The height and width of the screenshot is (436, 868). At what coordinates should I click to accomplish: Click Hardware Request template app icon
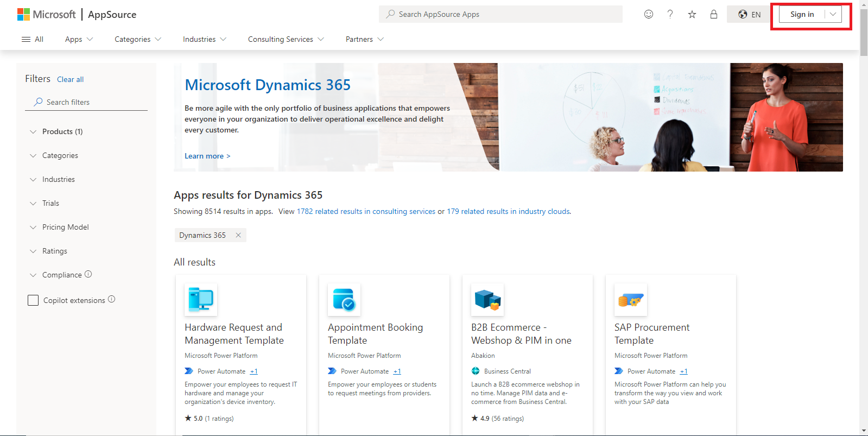(x=201, y=300)
